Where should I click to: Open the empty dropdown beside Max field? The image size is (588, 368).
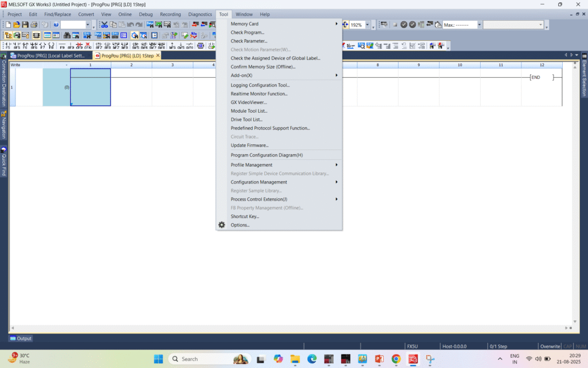tap(541, 25)
